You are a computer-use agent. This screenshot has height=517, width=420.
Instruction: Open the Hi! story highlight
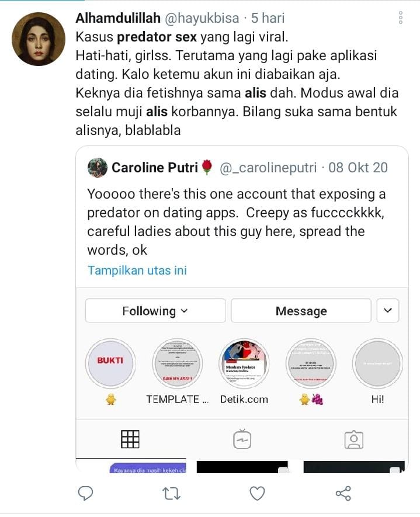(377, 363)
